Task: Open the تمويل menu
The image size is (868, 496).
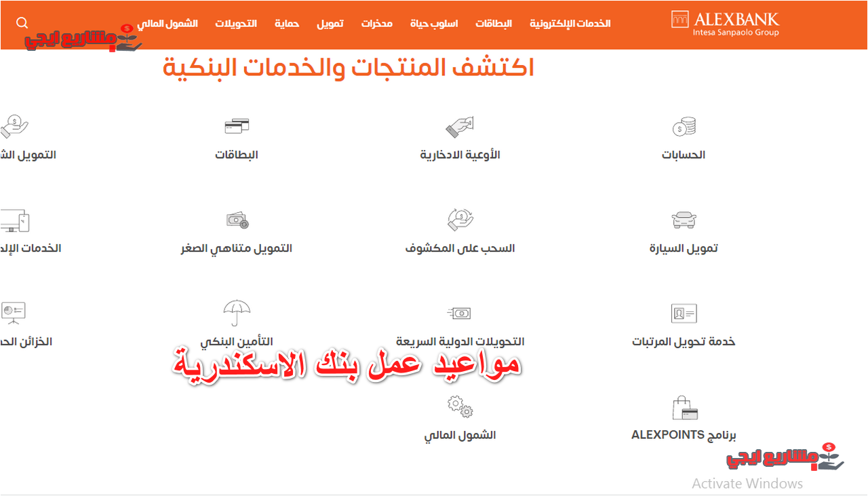Action: pos(330,23)
